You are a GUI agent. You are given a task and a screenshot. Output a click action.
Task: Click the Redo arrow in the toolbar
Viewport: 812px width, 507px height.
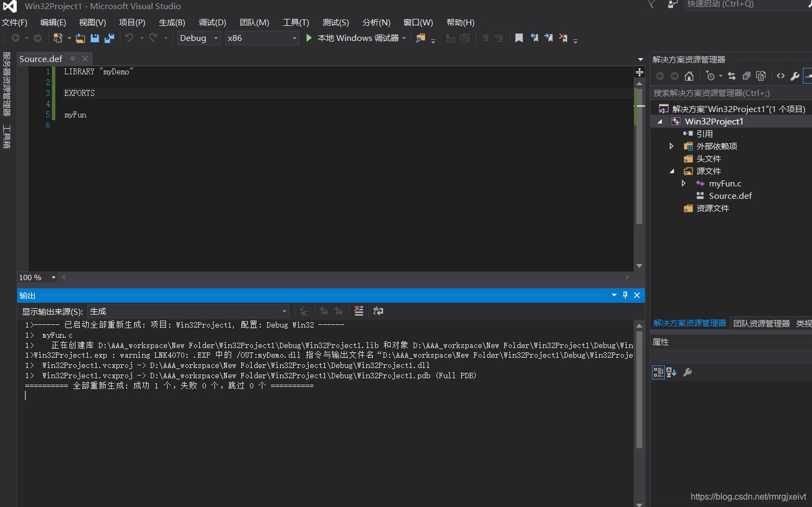pyautogui.click(x=153, y=38)
